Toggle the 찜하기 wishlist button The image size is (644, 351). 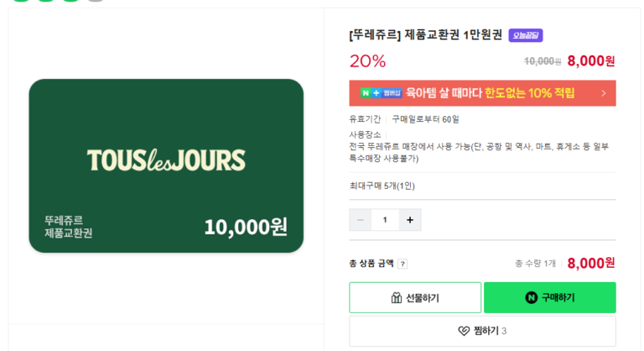click(x=482, y=331)
